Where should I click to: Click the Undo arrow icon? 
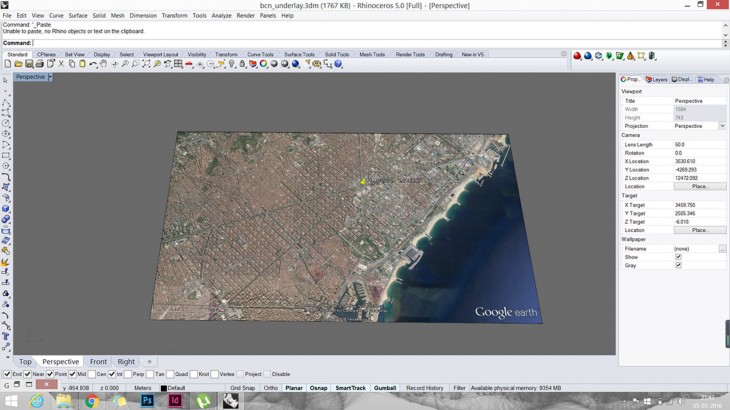click(x=93, y=64)
